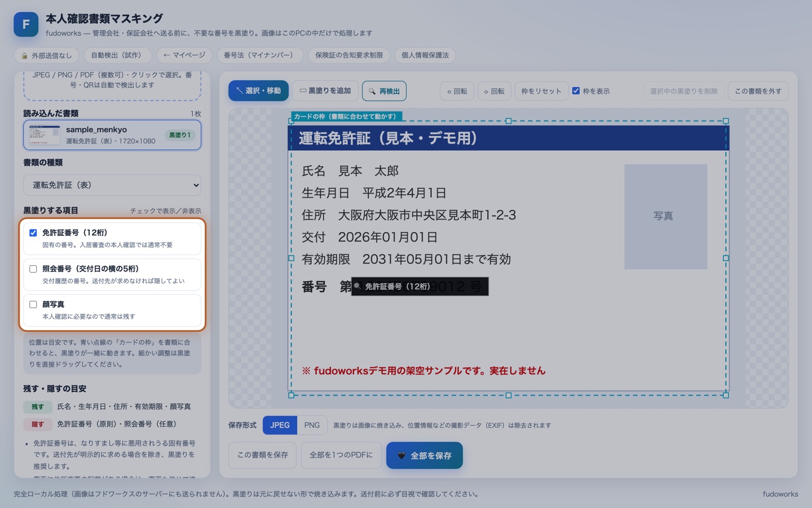This screenshot has height=508, width=812.
Task: Click the lock icon on 外部送信なし chip
Action: click(x=24, y=56)
